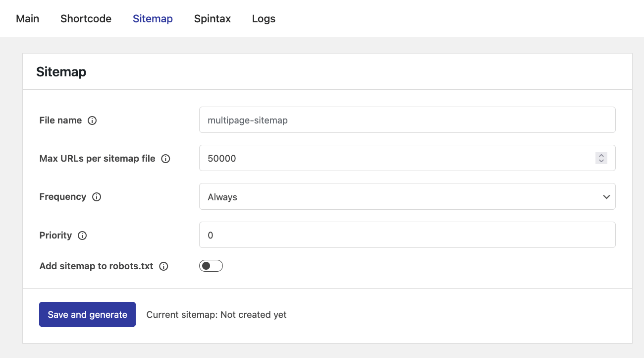644x358 pixels.
Task: Select the Sitemap tab
Action: point(152,18)
